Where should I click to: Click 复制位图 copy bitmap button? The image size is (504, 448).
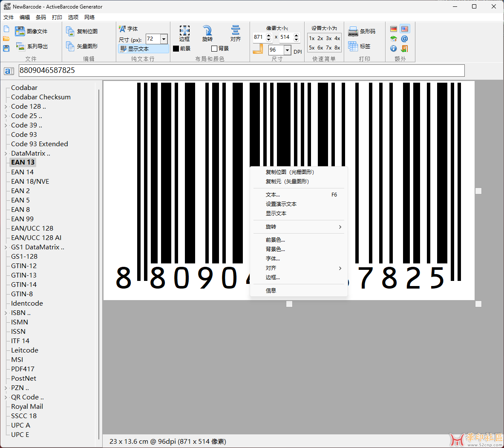tap(82, 31)
